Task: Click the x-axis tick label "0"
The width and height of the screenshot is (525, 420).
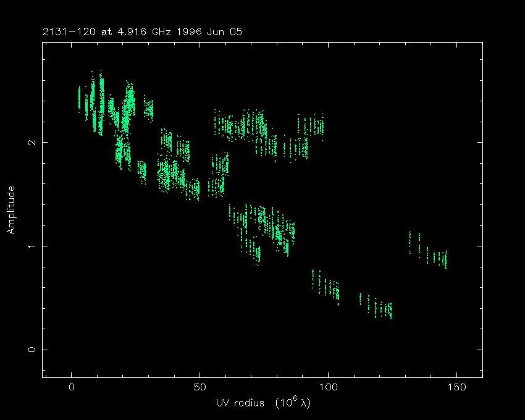Action: click(x=72, y=387)
